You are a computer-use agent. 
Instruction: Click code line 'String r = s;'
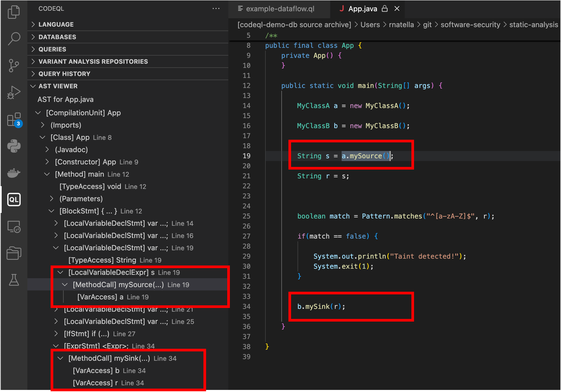point(323,176)
